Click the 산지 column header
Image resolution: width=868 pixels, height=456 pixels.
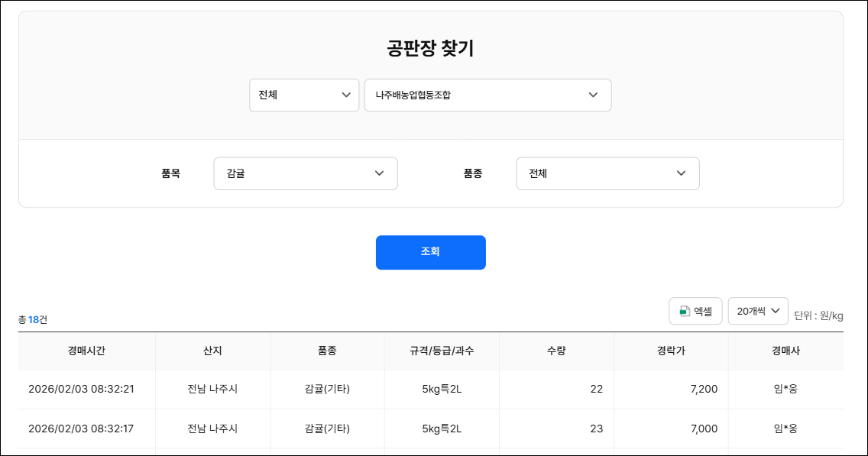[212, 351]
